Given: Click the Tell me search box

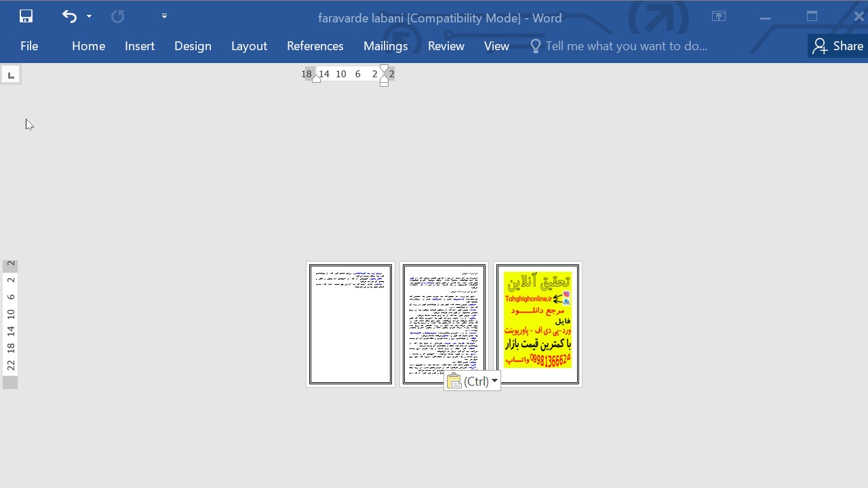Looking at the screenshot, I should pyautogui.click(x=626, y=46).
